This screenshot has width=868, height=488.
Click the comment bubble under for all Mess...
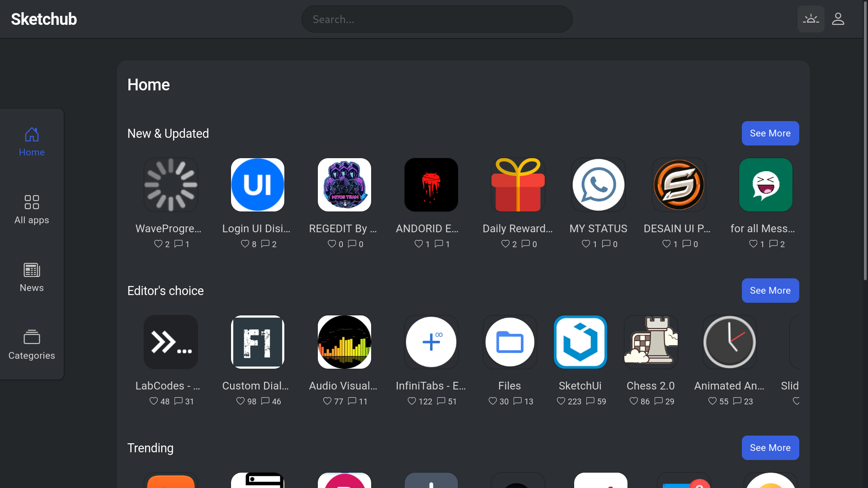click(774, 244)
